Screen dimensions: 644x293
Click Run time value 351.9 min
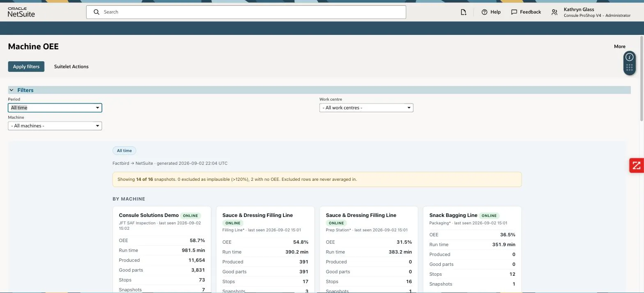[x=504, y=245]
